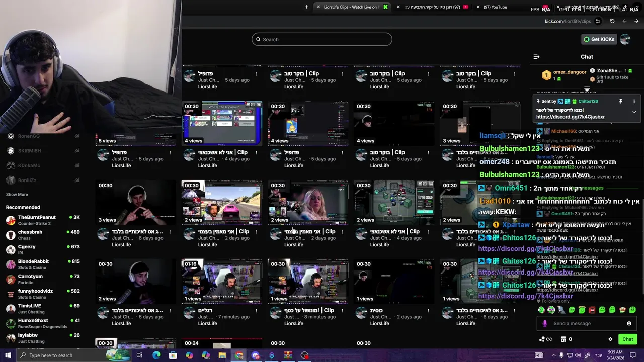Open a new browser tab
This screenshot has height=362, width=644.
pyautogui.click(x=306, y=7)
